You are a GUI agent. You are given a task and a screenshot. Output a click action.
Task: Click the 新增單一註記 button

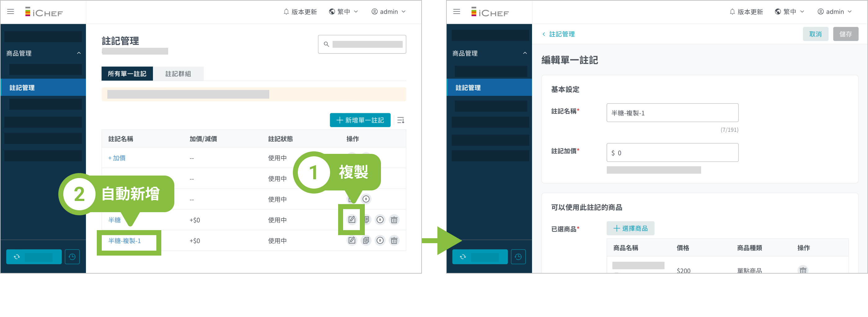coord(360,120)
